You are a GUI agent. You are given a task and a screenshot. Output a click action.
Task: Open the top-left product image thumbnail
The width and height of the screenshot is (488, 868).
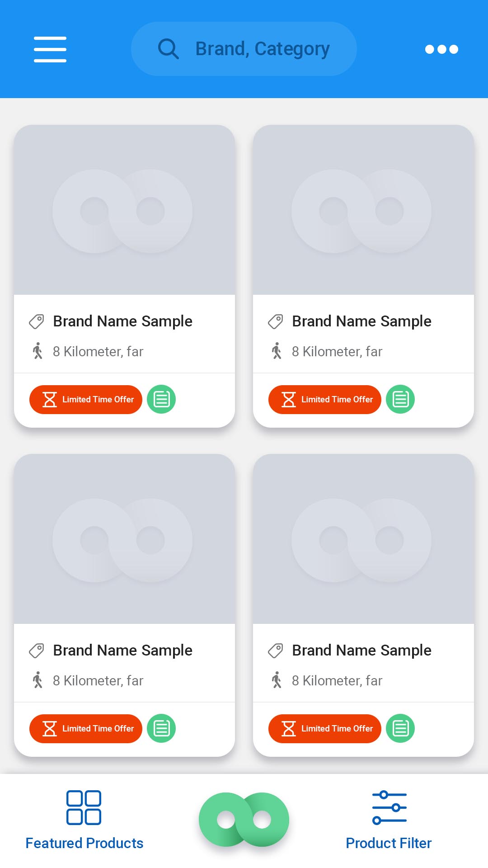(x=124, y=210)
